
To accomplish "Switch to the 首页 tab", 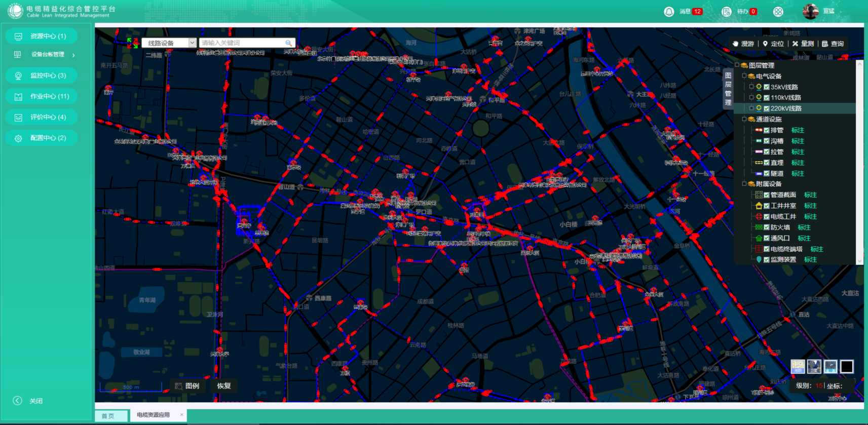I will pyautogui.click(x=108, y=416).
